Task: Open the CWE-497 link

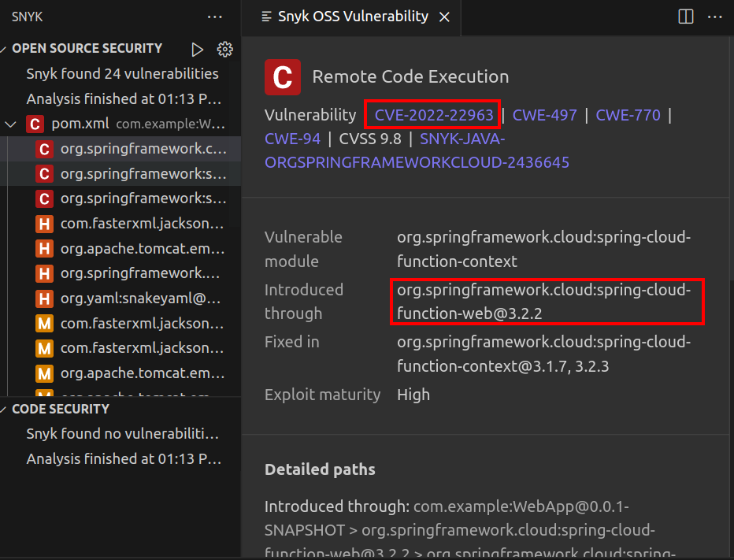Action: (x=545, y=115)
